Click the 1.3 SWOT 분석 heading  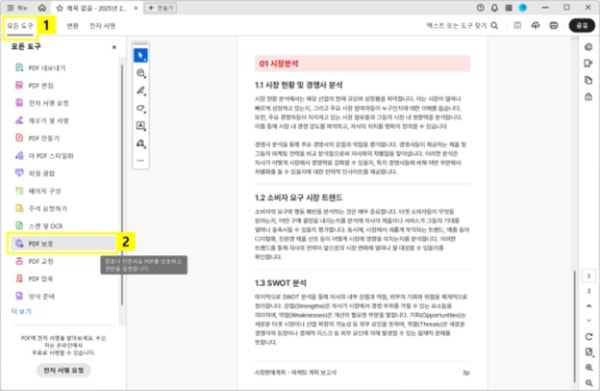tap(280, 283)
